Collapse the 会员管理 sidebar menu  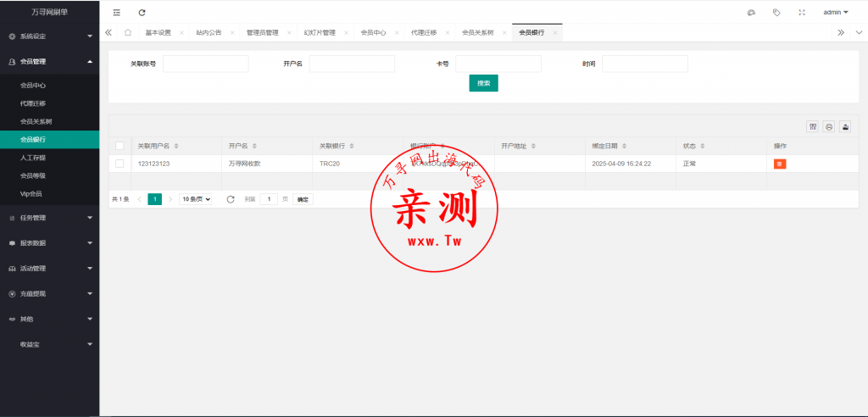(50, 62)
